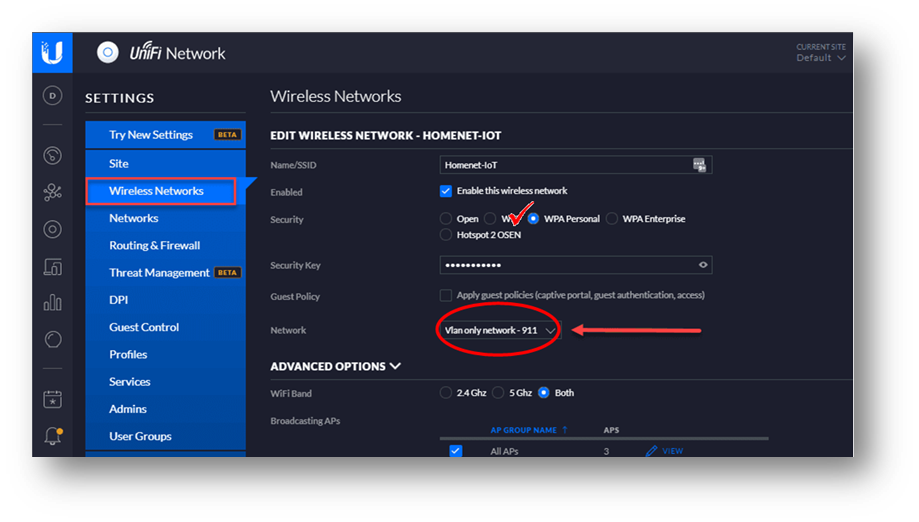Select the 5 Ghz WiFi band
The image size is (919, 522).
498,393
